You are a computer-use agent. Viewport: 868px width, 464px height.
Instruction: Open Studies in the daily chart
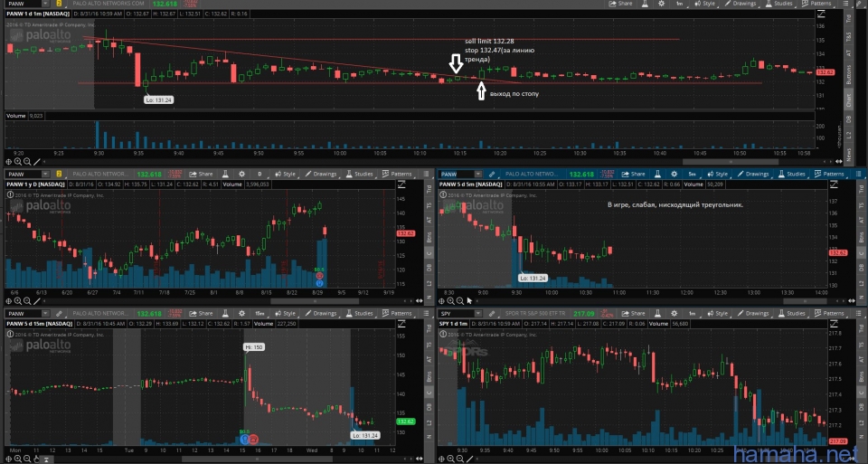click(x=359, y=174)
